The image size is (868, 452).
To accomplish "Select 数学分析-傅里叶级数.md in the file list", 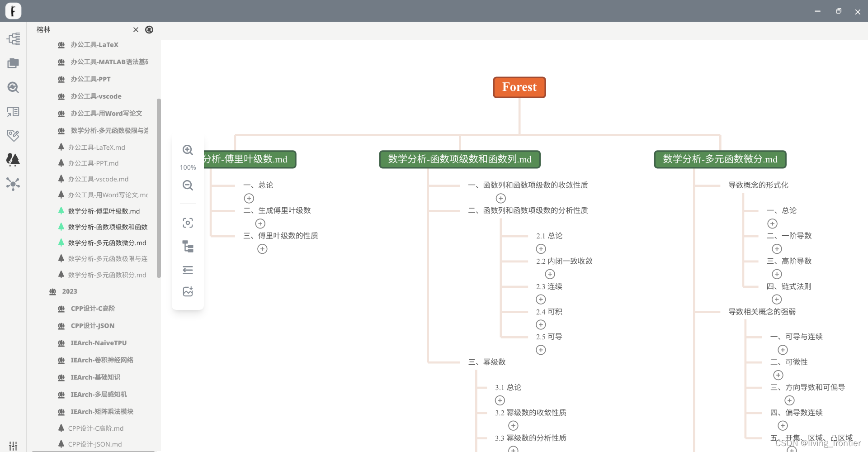I will [104, 211].
